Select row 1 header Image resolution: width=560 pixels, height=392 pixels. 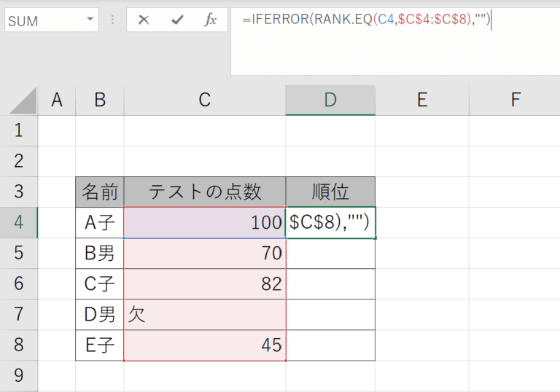click(18, 130)
